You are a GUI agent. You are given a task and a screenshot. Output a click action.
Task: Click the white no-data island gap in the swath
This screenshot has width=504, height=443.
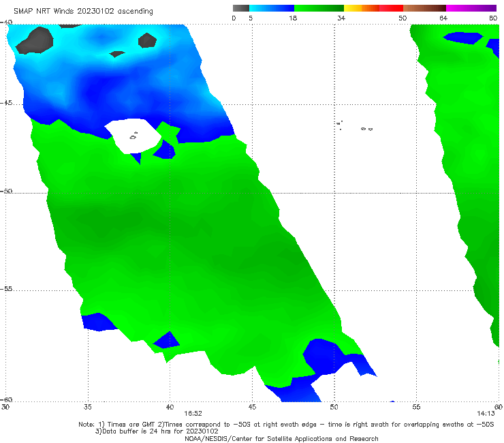click(x=133, y=136)
